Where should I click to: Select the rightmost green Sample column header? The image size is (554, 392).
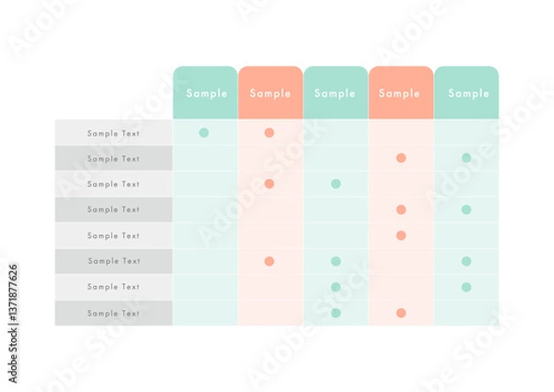(x=466, y=93)
